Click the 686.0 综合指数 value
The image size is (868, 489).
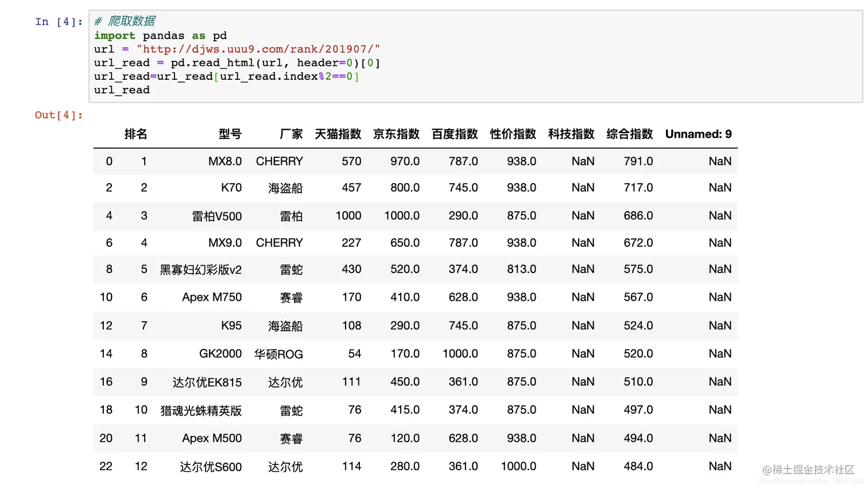638,216
